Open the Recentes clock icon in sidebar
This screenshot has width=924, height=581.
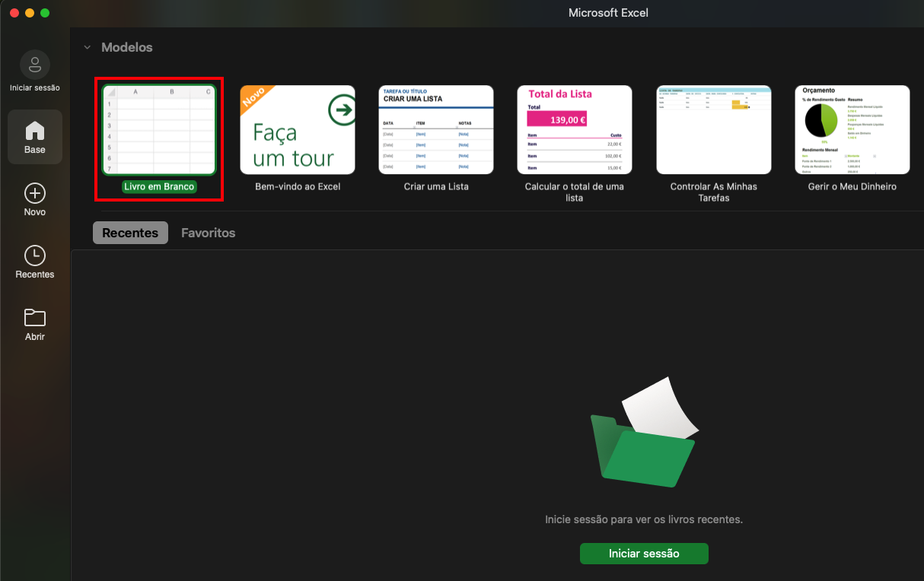click(34, 256)
